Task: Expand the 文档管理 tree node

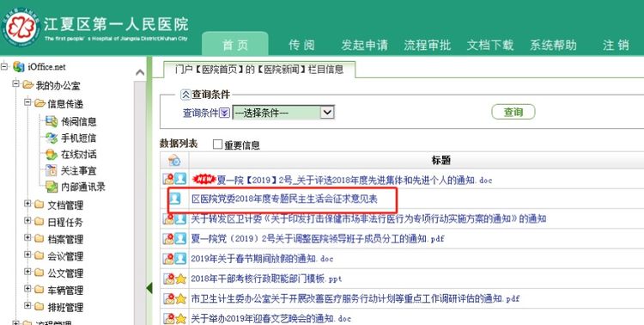Action: point(27,203)
